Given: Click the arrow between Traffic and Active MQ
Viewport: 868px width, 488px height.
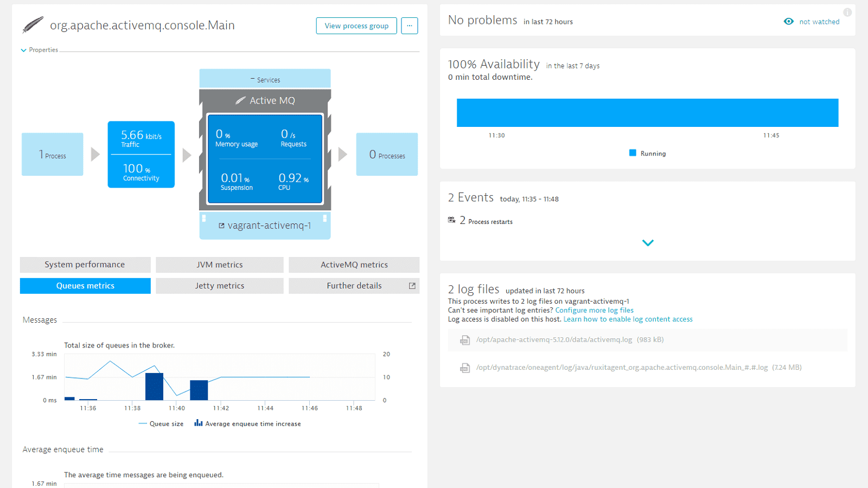Looking at the screenshot, I should 187,155.
